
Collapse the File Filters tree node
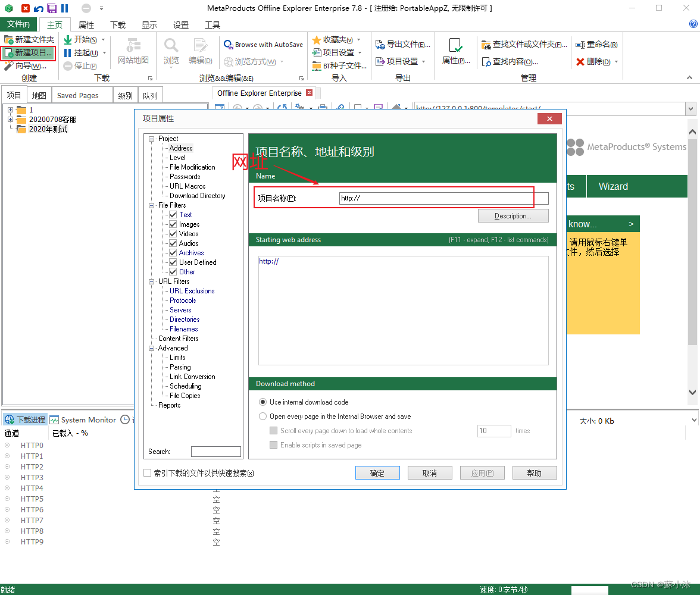pyautogui.click(x=152, y=205)
